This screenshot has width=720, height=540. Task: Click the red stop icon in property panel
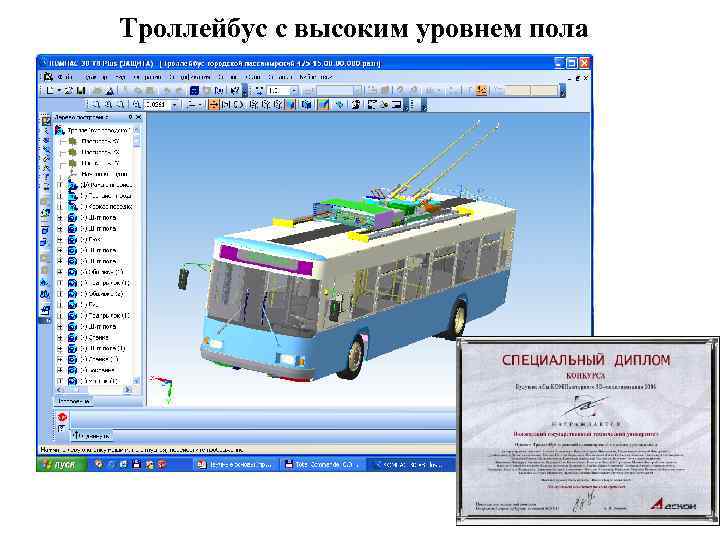[x=62, y=417]
